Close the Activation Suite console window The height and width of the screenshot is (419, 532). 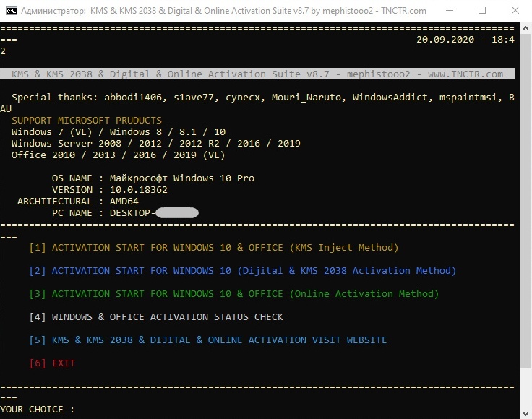(x=515, y=11)
